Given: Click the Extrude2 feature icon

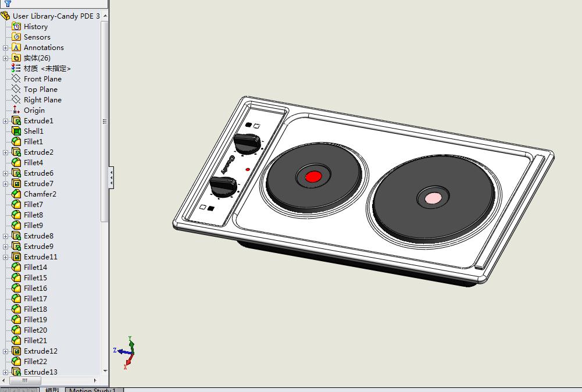Looking at the screenshot, I should click(x=16, y=152).
